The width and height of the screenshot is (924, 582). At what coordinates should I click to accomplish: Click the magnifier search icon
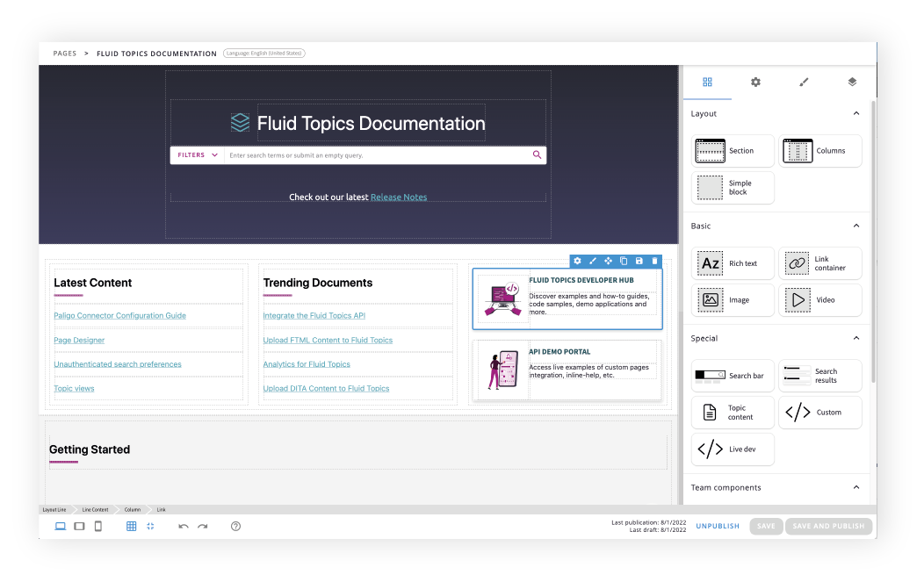[537, 154]
